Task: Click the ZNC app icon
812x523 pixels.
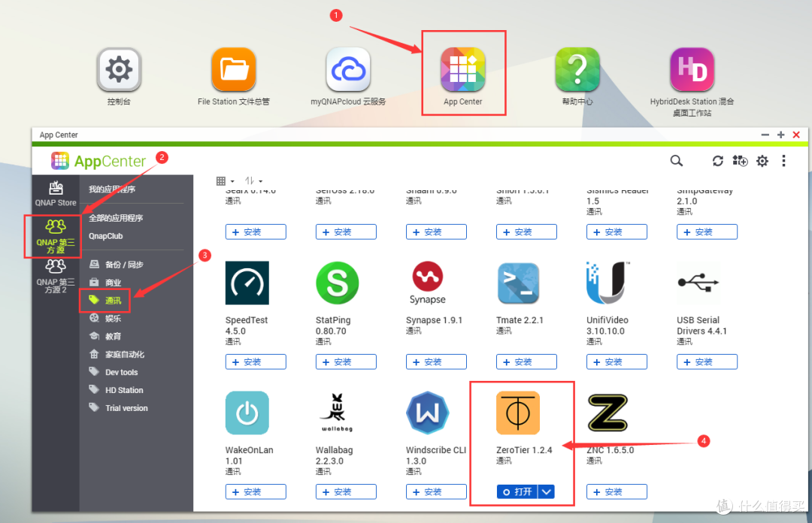Action: coord(608,413)
